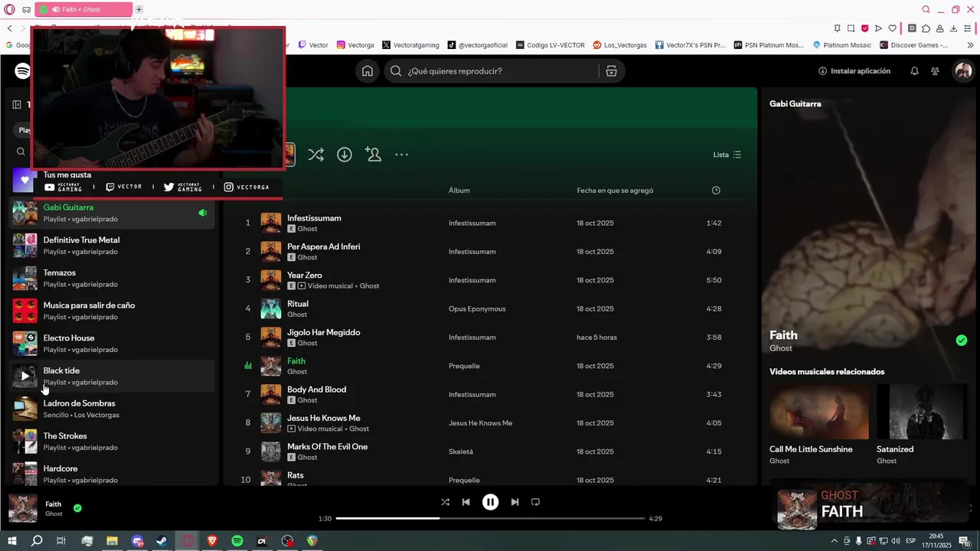Open the Lista view options dropdown
This screenshot has width=980, height=551.
[727, 155]
